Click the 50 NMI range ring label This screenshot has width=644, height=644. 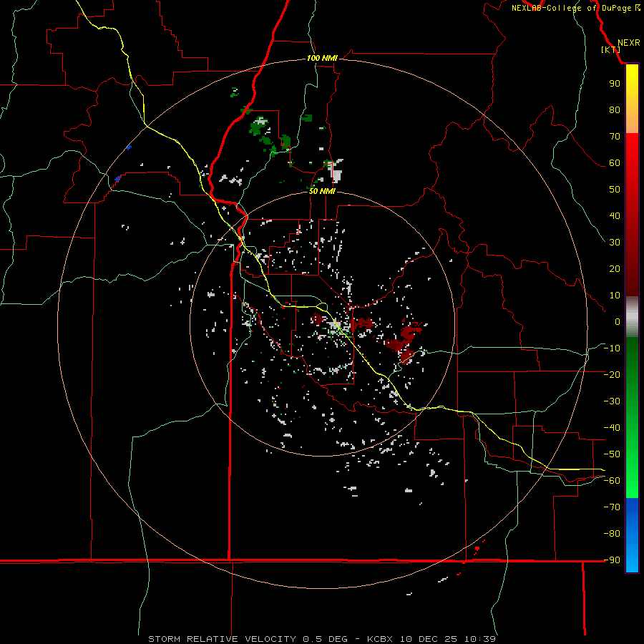[322, 191]
